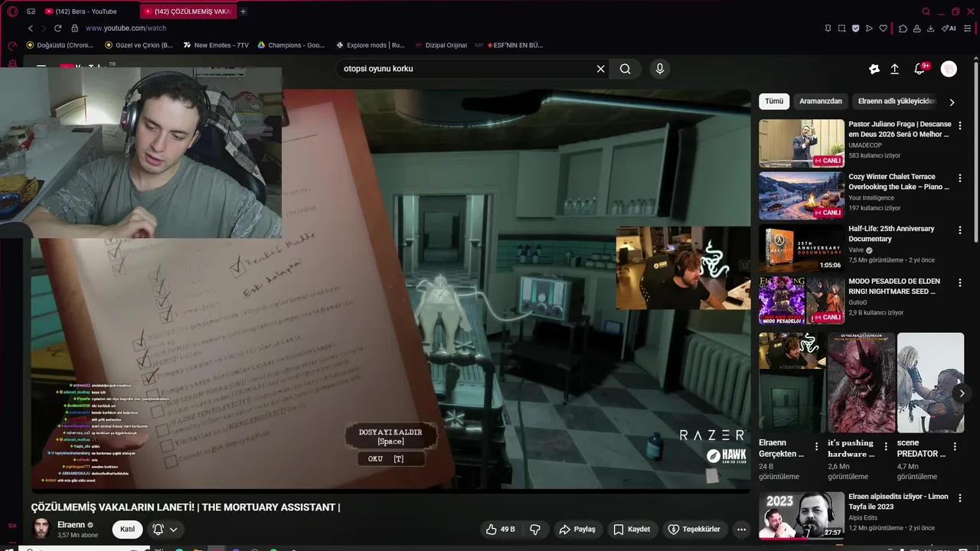Open the Opera profile account icon
980x551 pixels.
(x=916, y=28)
